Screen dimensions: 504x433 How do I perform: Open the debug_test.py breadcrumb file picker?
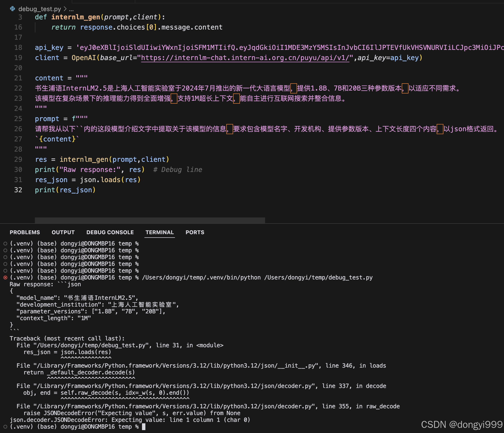click(40, 9)
